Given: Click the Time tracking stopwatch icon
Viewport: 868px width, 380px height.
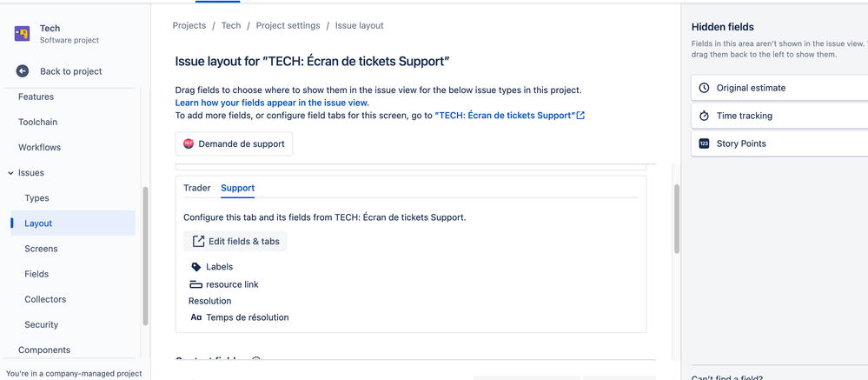Looking at the screenshot, I should pyautogui.click(x=704, y=116).
